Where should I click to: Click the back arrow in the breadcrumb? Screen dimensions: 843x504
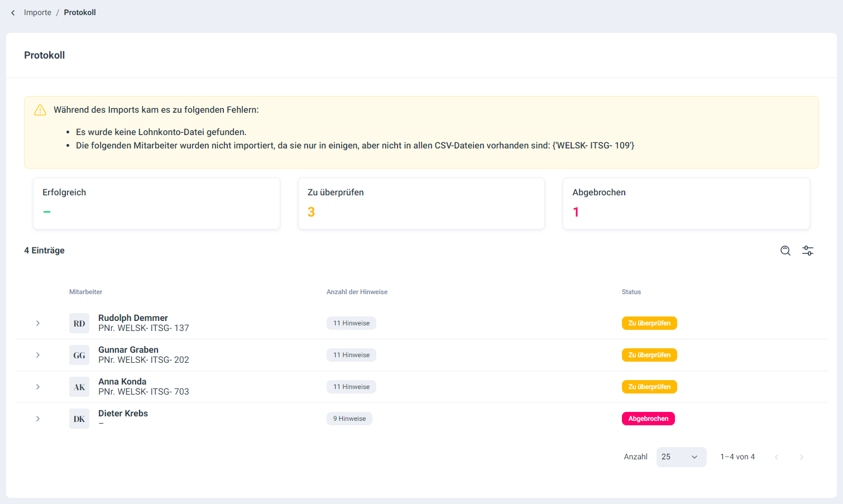coord(13,13)
